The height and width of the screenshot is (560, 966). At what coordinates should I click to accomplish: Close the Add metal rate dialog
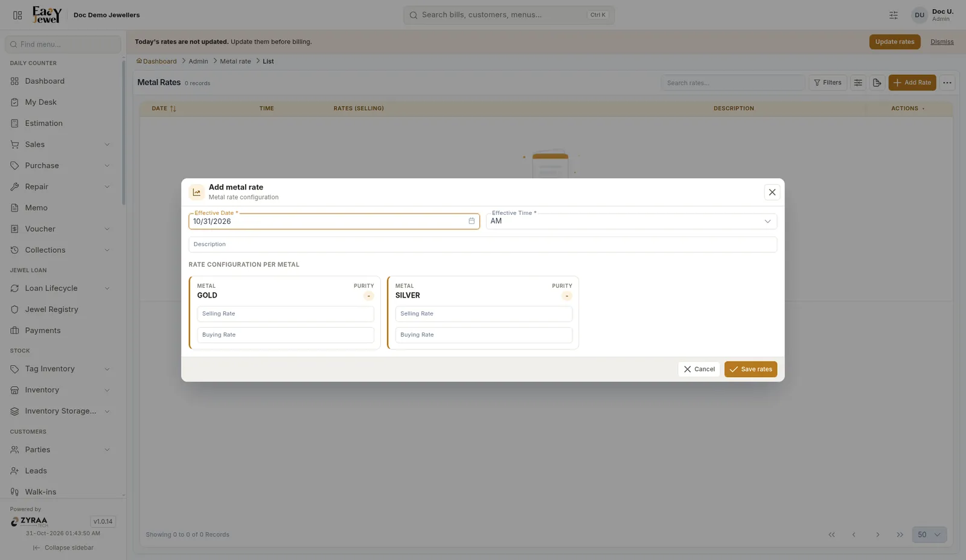(772, 192)
